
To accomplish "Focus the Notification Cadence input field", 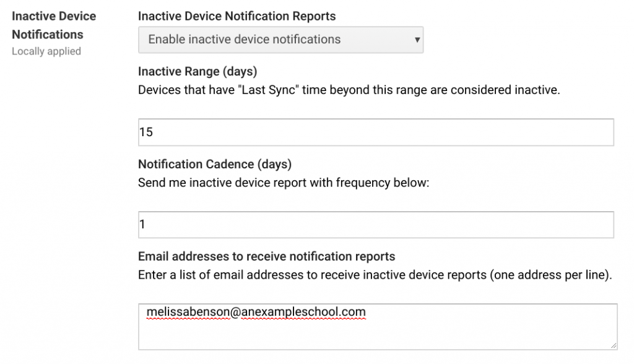I will [x=375, y=224].
